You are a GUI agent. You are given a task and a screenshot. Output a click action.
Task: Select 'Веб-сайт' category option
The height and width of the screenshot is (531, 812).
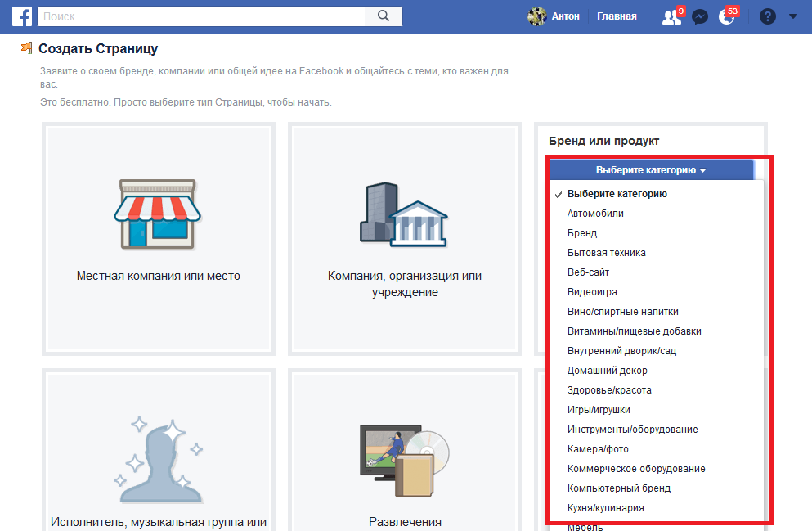(x=588, y=272)
